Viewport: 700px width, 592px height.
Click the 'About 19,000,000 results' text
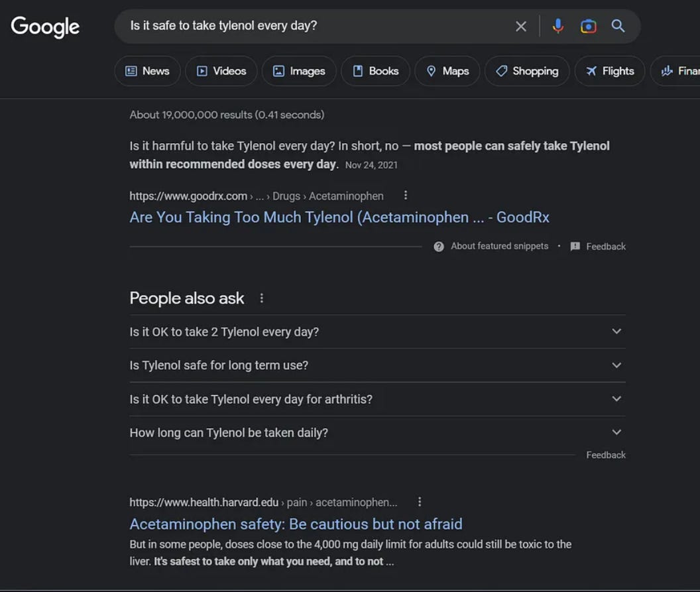point(227,115)
